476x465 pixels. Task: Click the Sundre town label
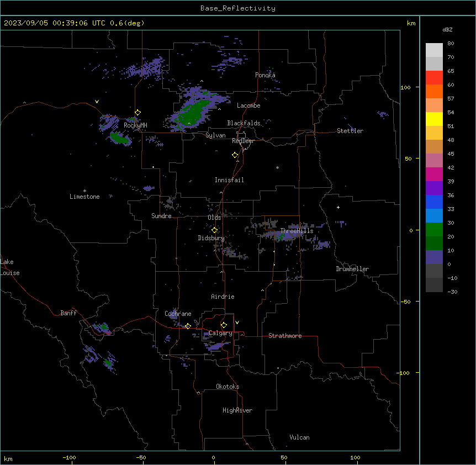161,216
